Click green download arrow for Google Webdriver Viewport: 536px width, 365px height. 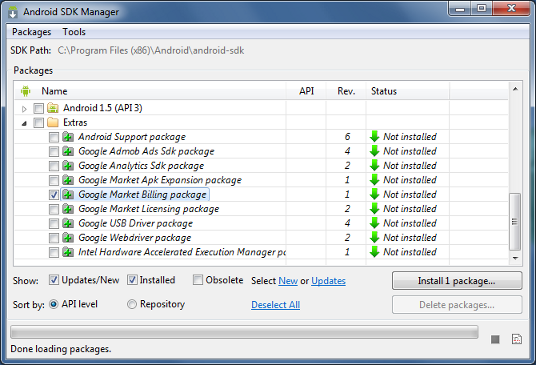tap(375, 238)
